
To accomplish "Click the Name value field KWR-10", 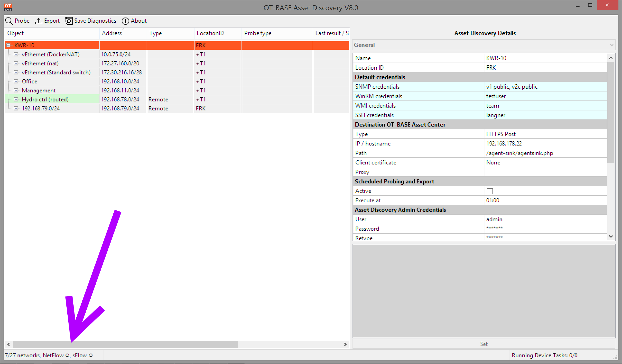I will pos(545,58).
